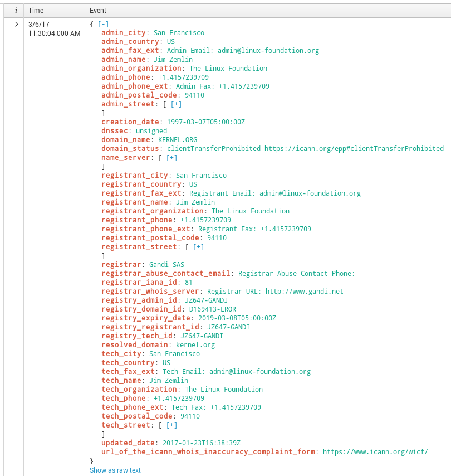The width and height of the screenshot is (451, 476).
Task: Click the registry_registrant_id value JZ647-GANDI
Action: pyautogui.click(x=228, y=327)
